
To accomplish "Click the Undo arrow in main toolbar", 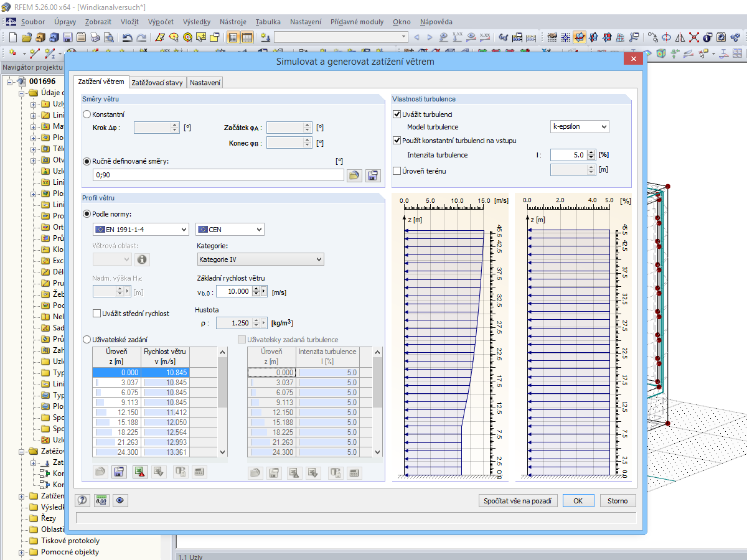I will coord(127,37).
